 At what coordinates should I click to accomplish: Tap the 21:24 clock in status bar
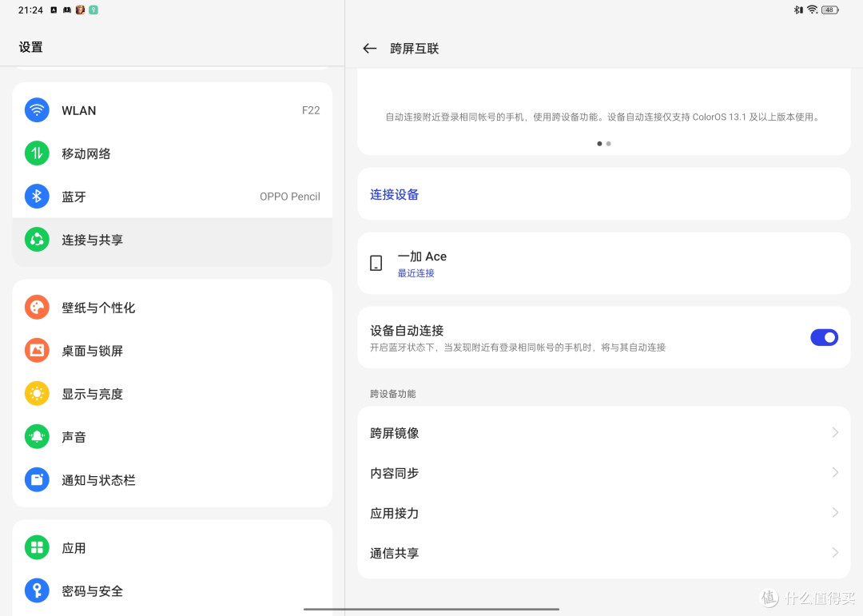(30, 10)
